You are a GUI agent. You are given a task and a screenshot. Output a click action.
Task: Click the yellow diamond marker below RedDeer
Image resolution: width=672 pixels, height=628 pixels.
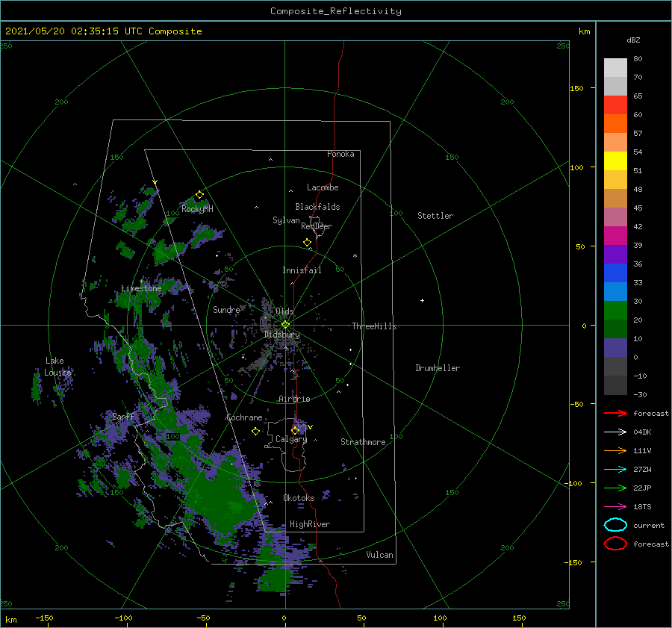[x=308, y=242]
